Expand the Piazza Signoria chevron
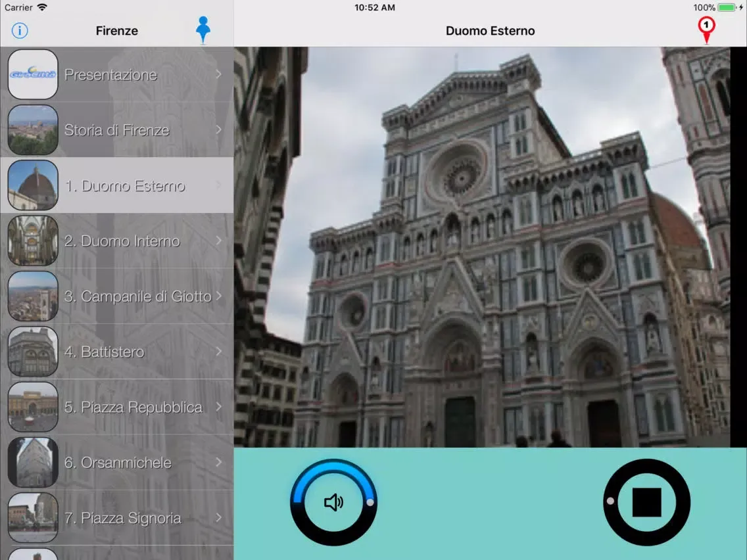The image size is (747, 560). [218, 517]
